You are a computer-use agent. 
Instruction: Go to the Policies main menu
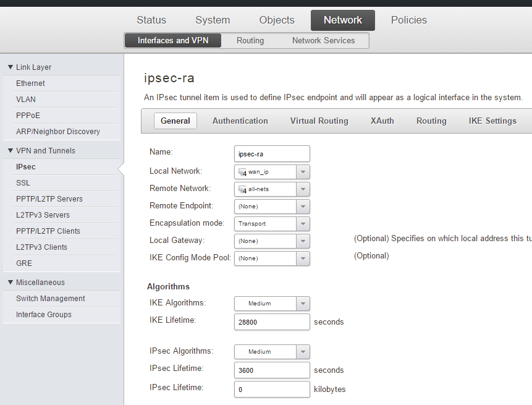coord(408,20)
